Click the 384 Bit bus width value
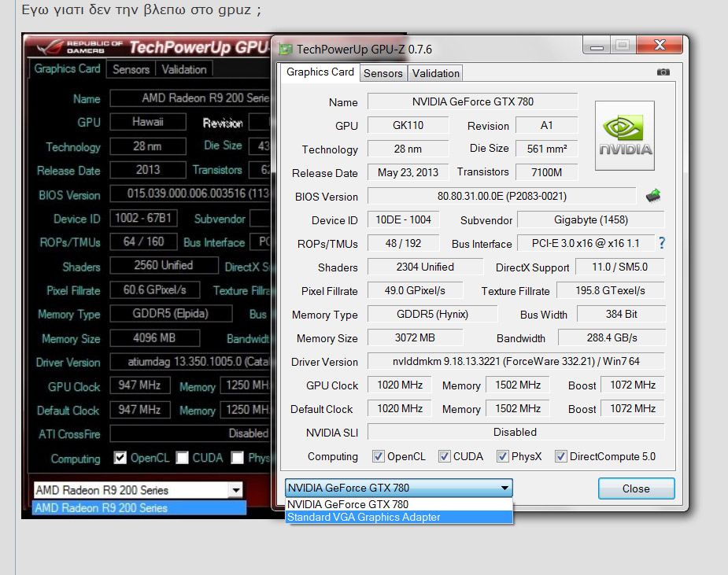 (621, 314)
